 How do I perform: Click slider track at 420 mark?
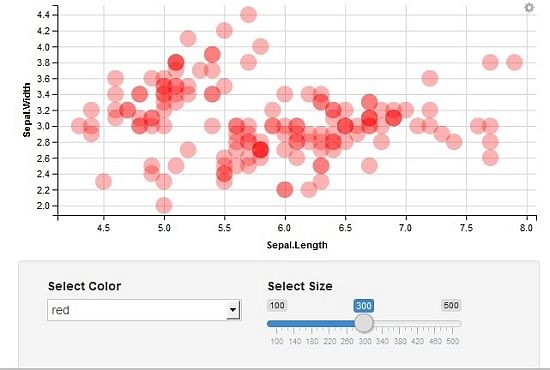(417, 323)
